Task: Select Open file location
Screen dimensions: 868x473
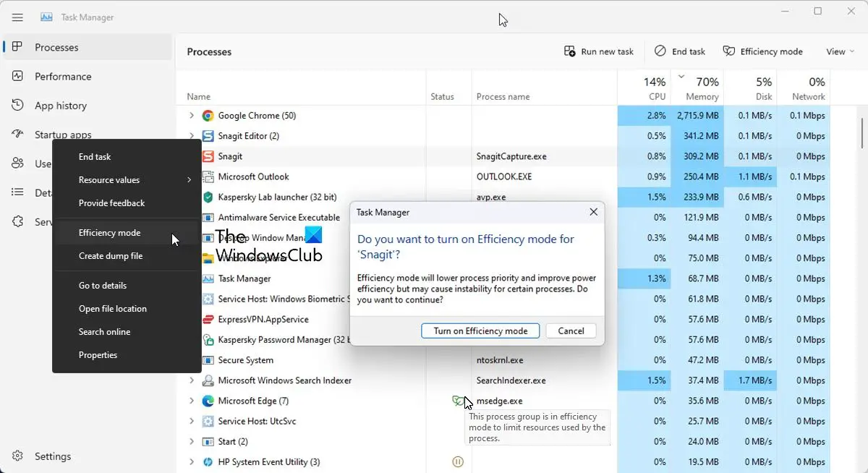Action: point(127,309)
